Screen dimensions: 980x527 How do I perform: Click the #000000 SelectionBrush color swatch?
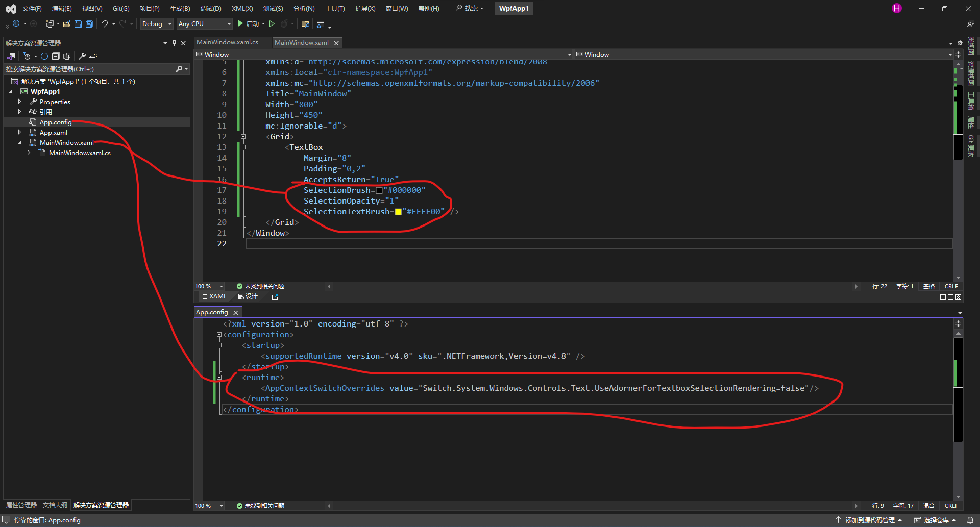tap(379, 190)
